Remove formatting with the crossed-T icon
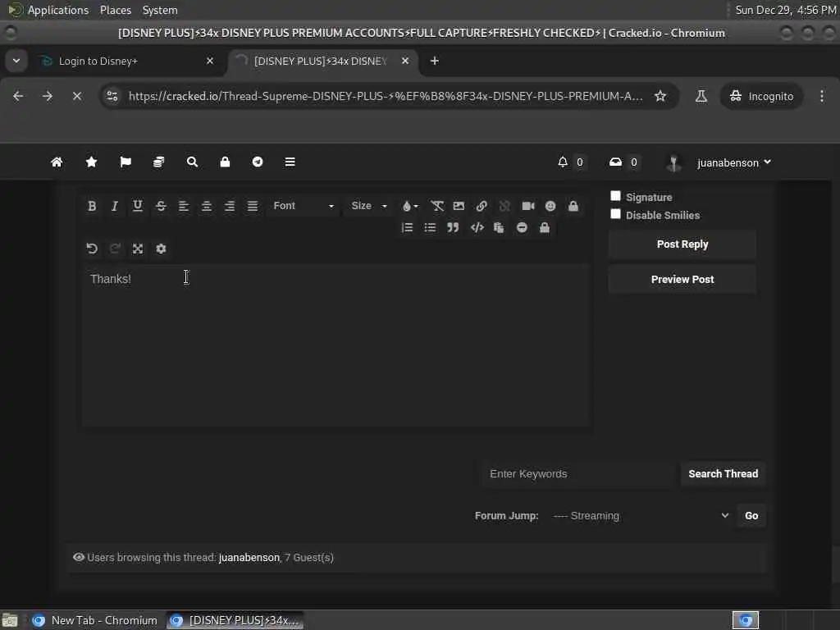840x630 pixels. coord(437,206)
